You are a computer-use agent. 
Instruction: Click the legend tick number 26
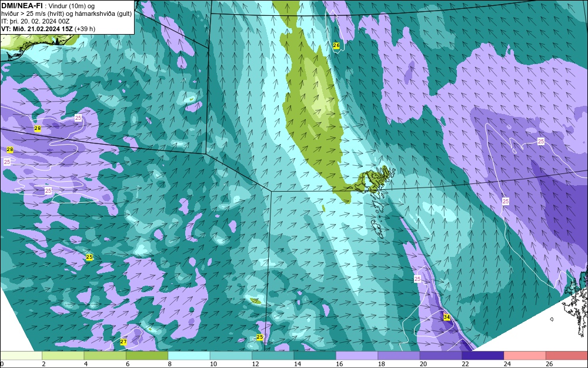[x=549, y=364]
